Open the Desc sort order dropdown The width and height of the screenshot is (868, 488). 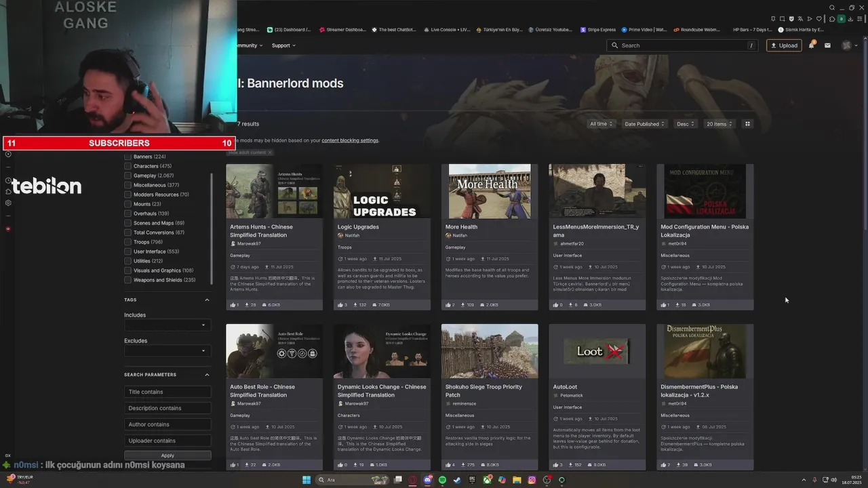[x=685, y=124]
